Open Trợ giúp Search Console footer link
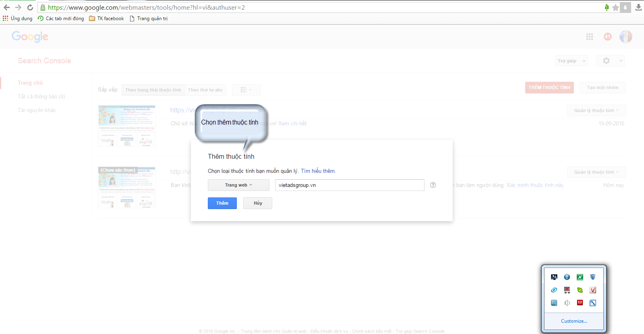644x334 pixels. [420, 331]
